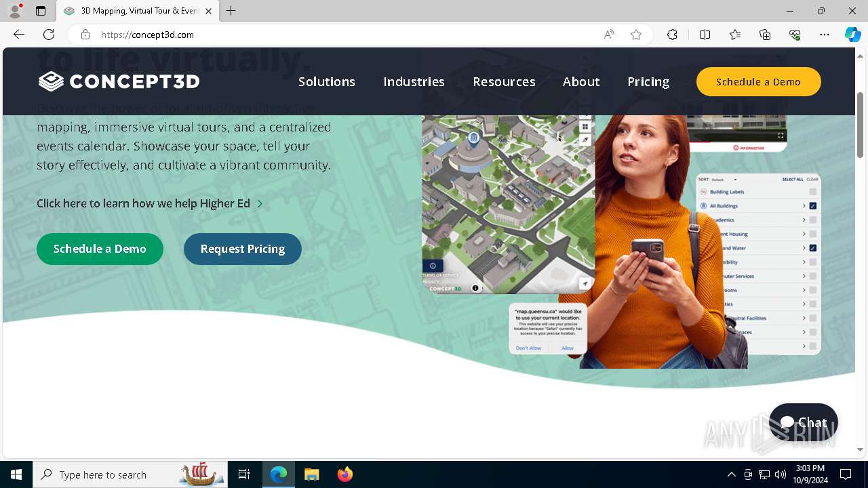
Task: Click the map locate arrow icon
Action: [x=585, y=284]
